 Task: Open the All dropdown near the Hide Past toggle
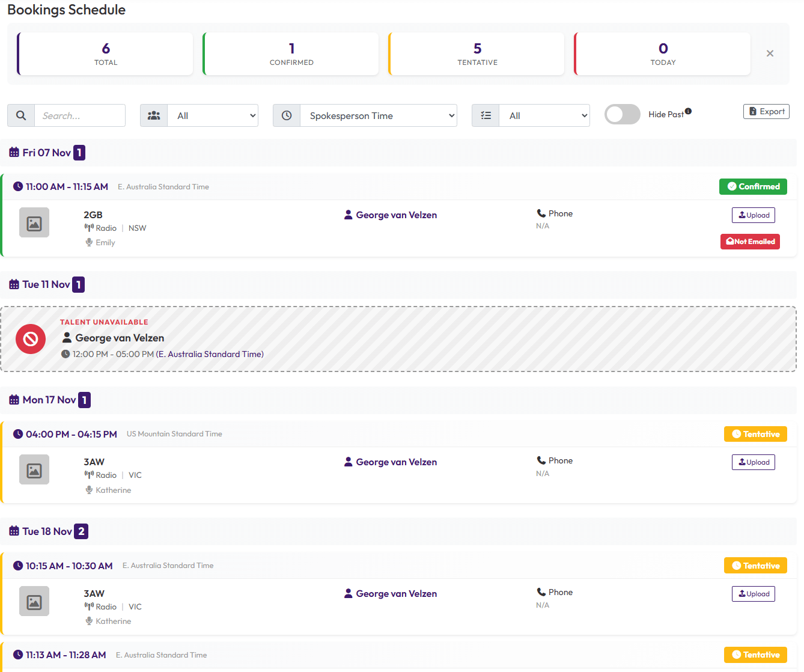click(544, 115)
